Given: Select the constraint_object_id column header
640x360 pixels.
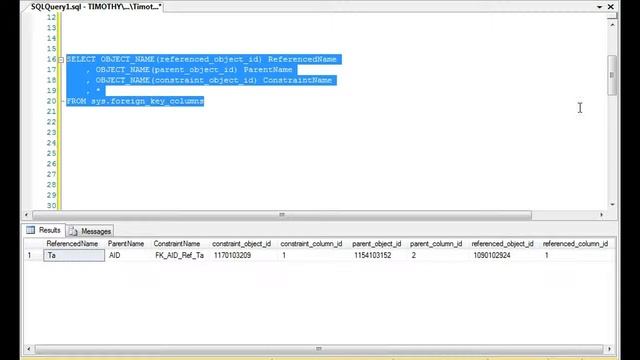Looking at the screenshot, I should pyautogui.click(x=242, y=244).
